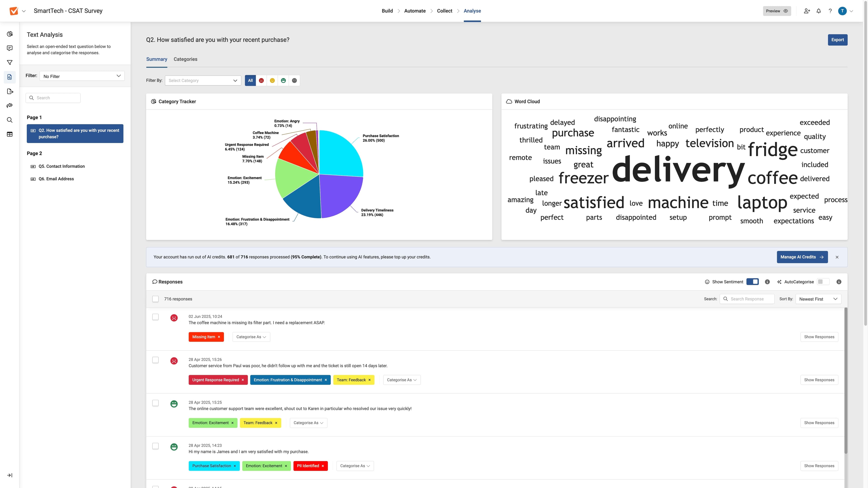Select Q5. Contact Information question
The width and height of the screenshot is (868, 488).
tap(62, 166)
